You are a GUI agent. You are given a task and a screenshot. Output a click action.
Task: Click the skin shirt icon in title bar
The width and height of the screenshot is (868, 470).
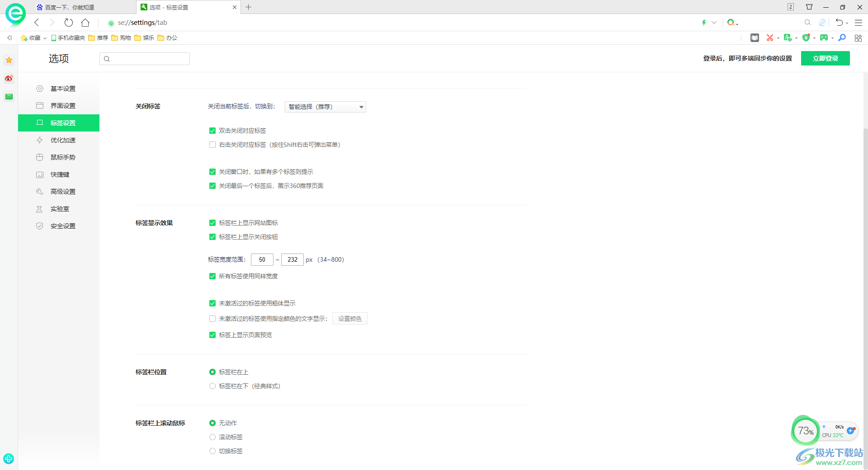coord(809,7)
